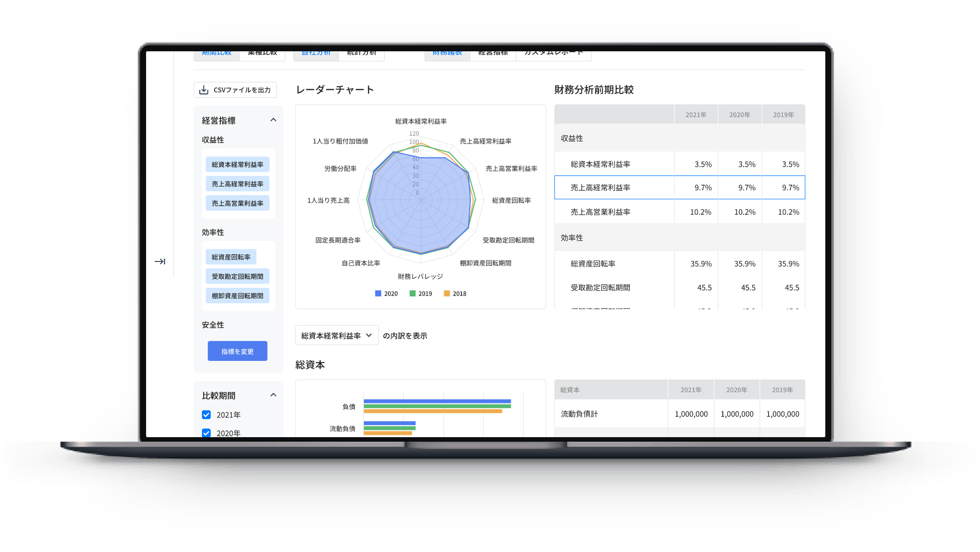Screen dimensions: 980x552
Task: Toggle the 2021年 checkbox
Action: pos(206,414)
